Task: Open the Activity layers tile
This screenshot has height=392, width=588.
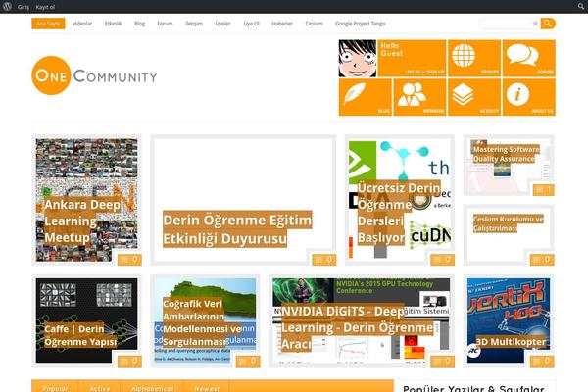Action: (x=474, y=97)
